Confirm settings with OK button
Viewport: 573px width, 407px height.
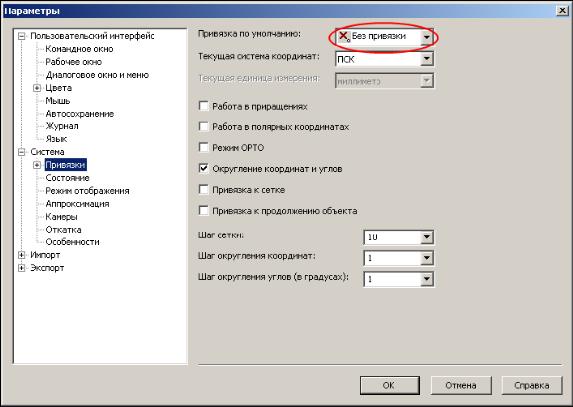pos(390,385)
